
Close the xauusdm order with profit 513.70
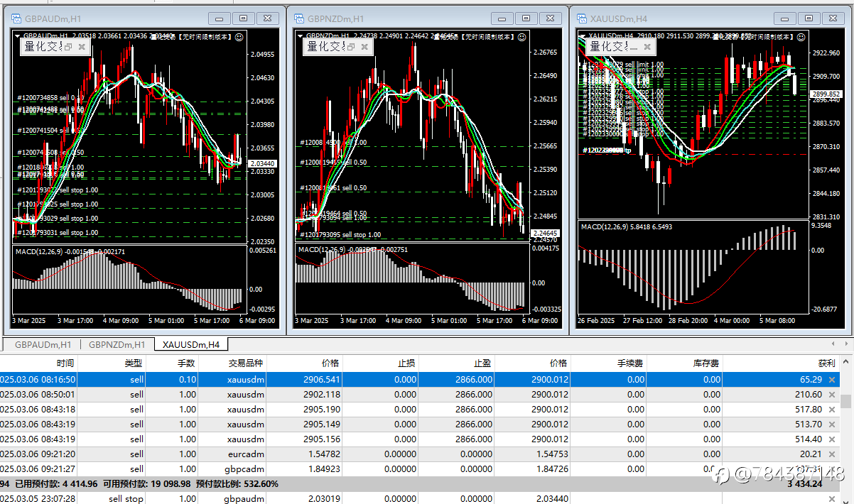point(832,424)
